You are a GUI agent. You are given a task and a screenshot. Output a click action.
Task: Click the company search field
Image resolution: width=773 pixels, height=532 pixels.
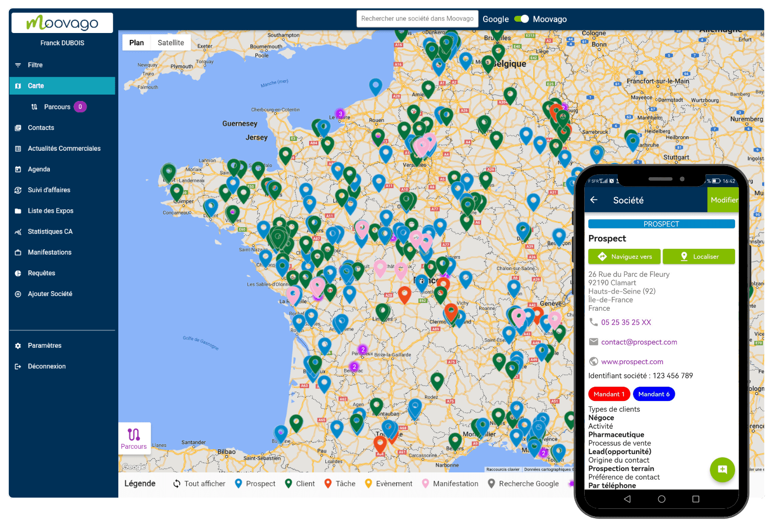tap(418, 19)
